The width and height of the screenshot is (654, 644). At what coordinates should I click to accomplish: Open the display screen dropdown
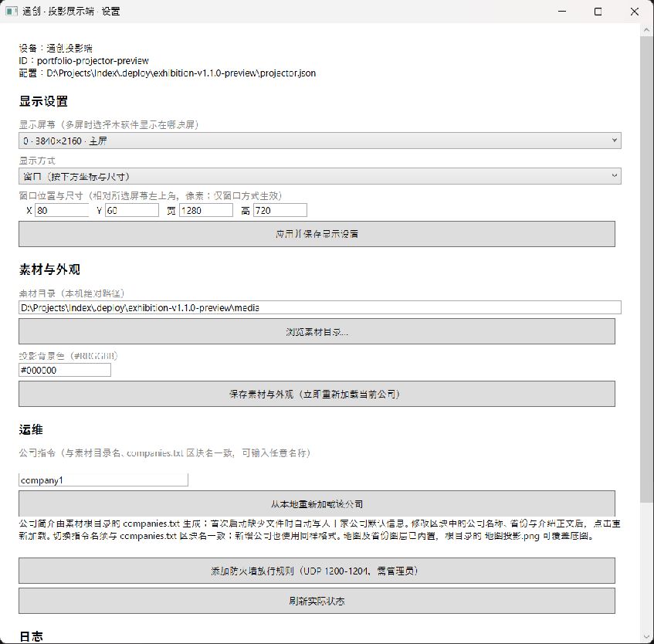point(320,141)
